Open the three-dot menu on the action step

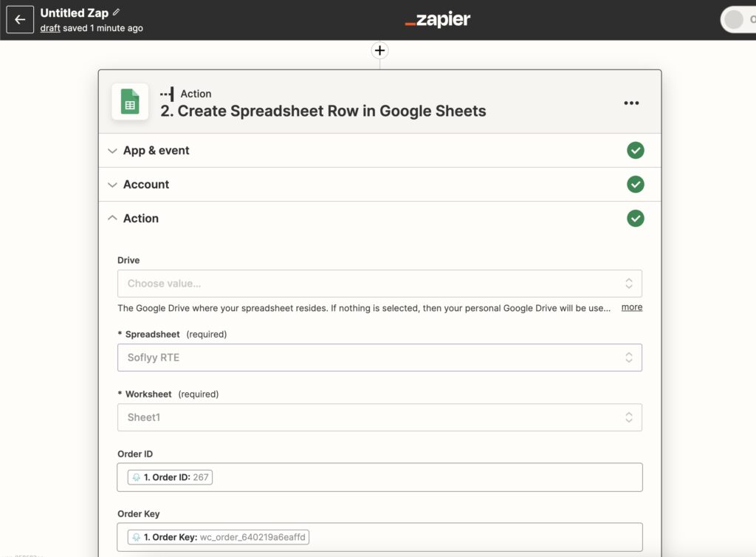[631, 103]
